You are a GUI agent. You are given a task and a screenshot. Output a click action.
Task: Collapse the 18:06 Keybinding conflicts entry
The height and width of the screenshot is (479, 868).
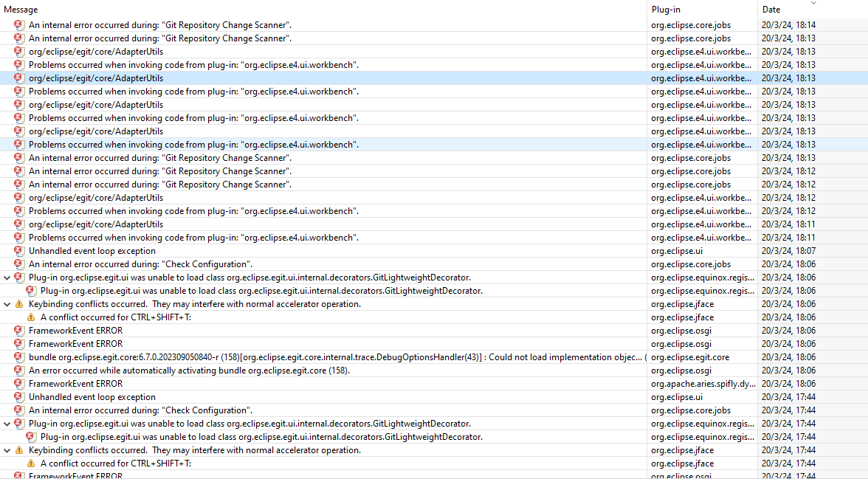click(x=7, y=304)
